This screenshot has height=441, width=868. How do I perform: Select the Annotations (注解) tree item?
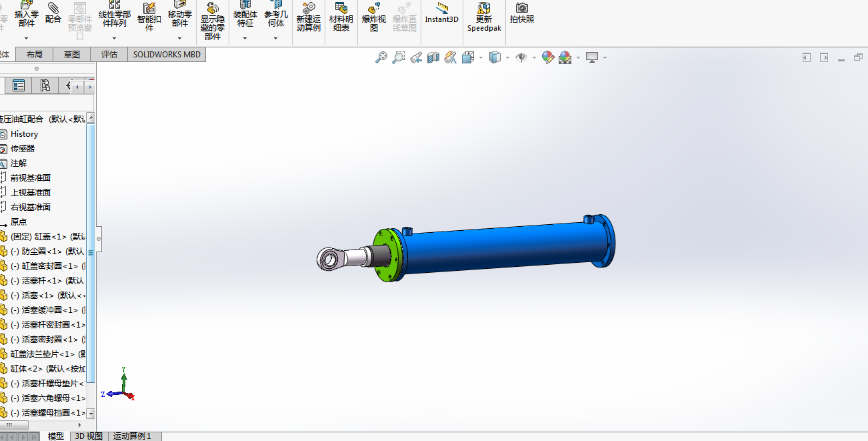[15, 163]
